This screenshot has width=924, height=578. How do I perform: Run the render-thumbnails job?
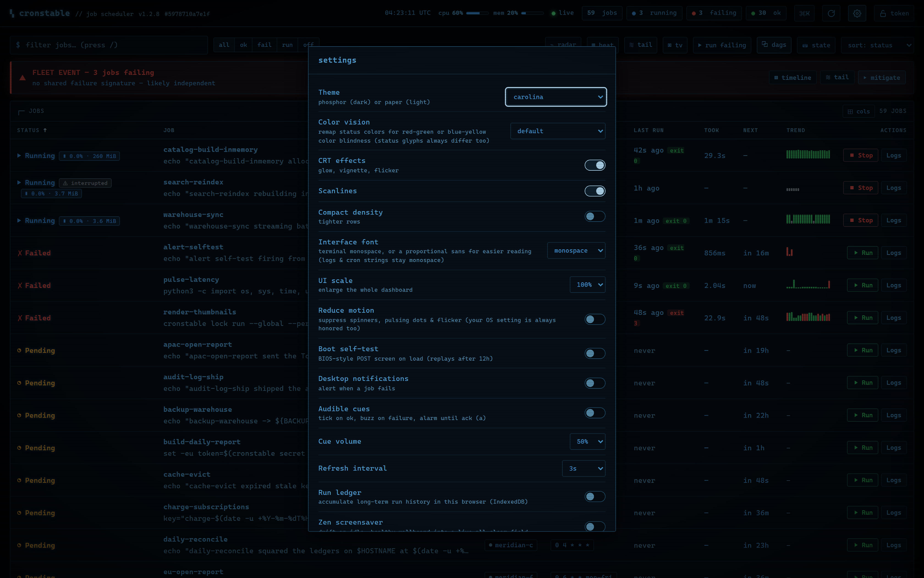(862, 318)
